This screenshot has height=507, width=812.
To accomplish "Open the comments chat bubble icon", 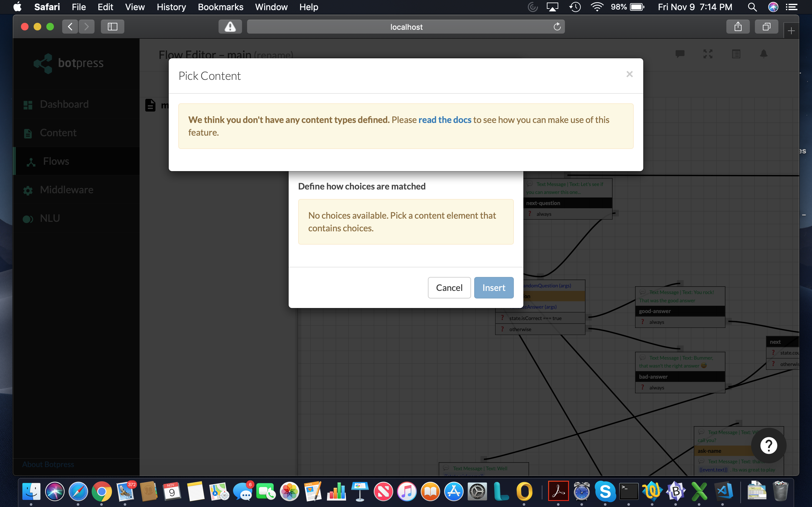I will pos(680,54).
